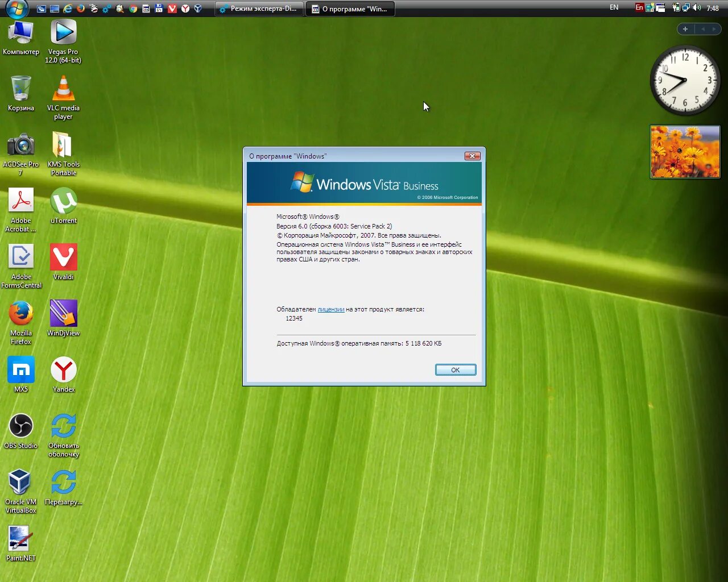Open the Windows Start orb
The image size is (728, 582).
click(17, 8)
